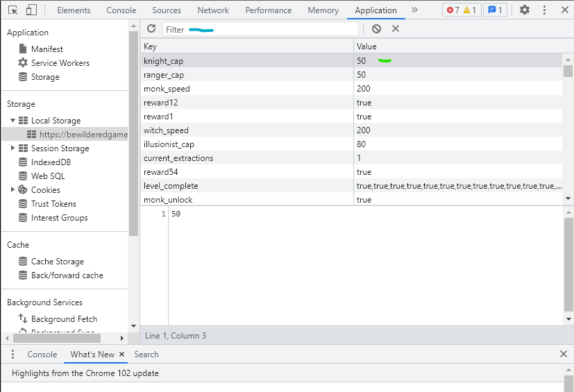Click the value preview pane scrollbar

click(x=568, y=264)
